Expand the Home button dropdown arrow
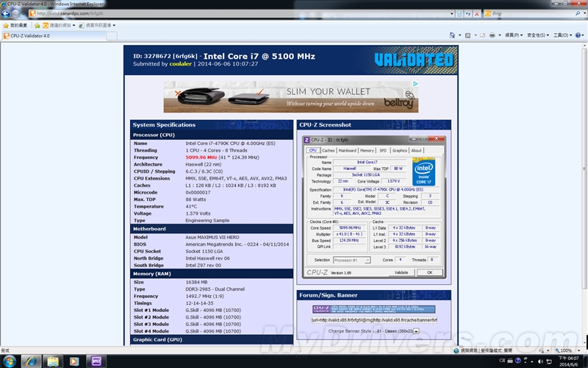This screenshot has height=368, width=588. (x=460, y=35)
